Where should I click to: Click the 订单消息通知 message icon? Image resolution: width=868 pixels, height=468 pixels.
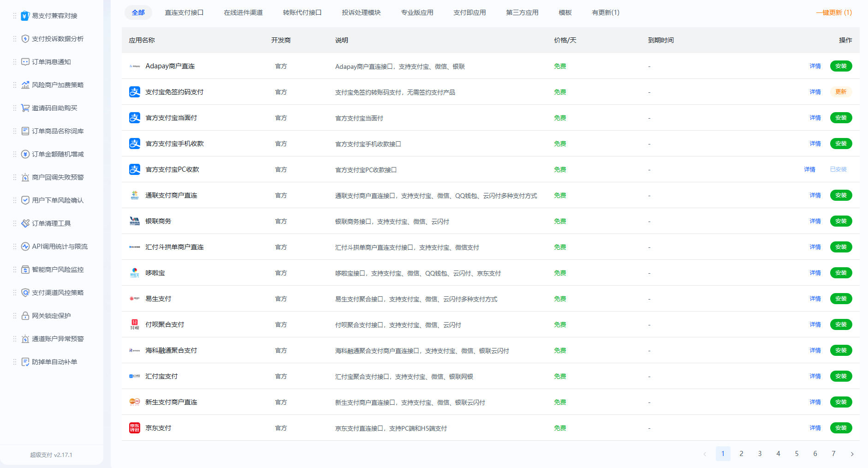(x=25, y=62)
